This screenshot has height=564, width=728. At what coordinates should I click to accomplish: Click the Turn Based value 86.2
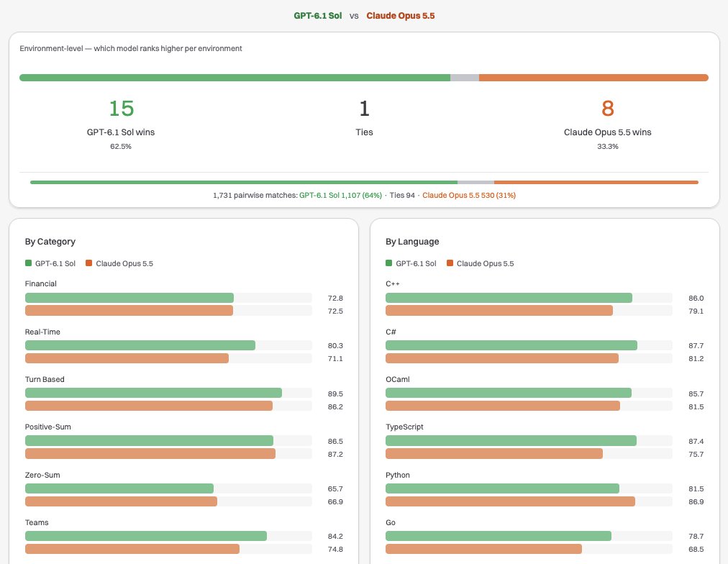click(335, 406)
